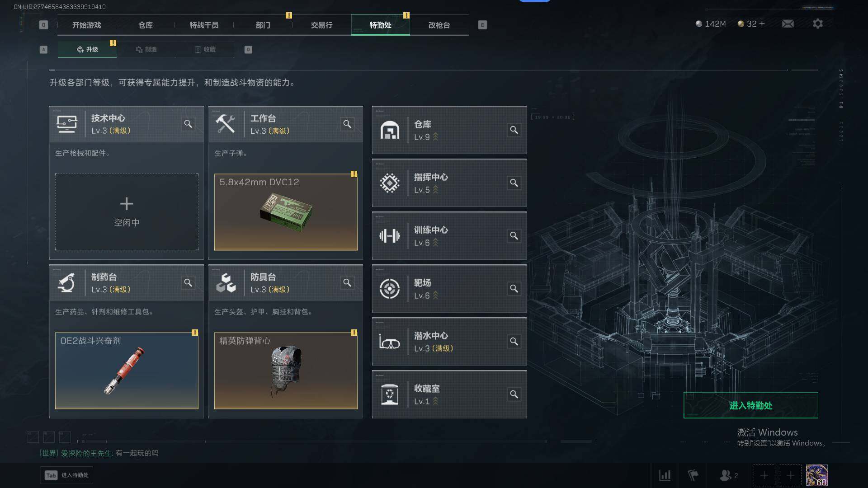Open the statistics bar chart icon
The width and height of the screenshot is (868, 488).
point(665,475)
